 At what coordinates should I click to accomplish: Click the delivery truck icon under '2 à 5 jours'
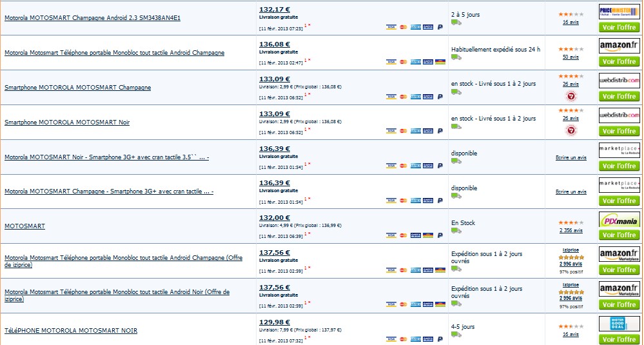tap(456, 22)
